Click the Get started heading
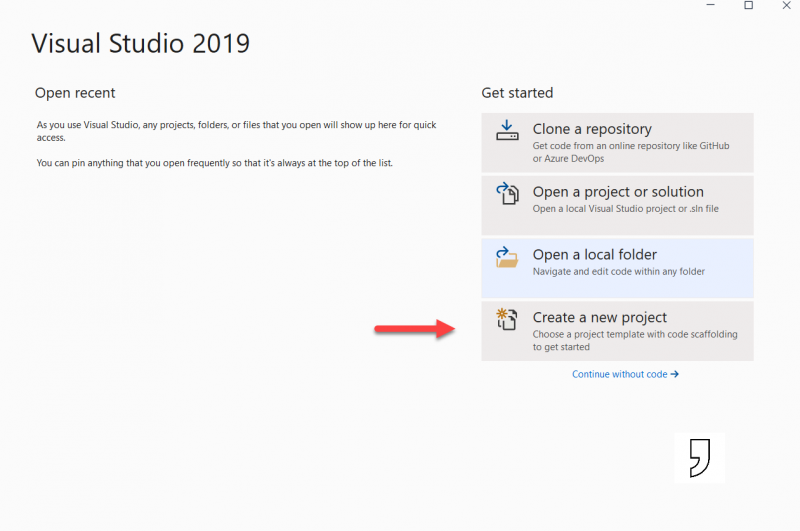Viewport: 800px width, 531px height. point(517,93)
